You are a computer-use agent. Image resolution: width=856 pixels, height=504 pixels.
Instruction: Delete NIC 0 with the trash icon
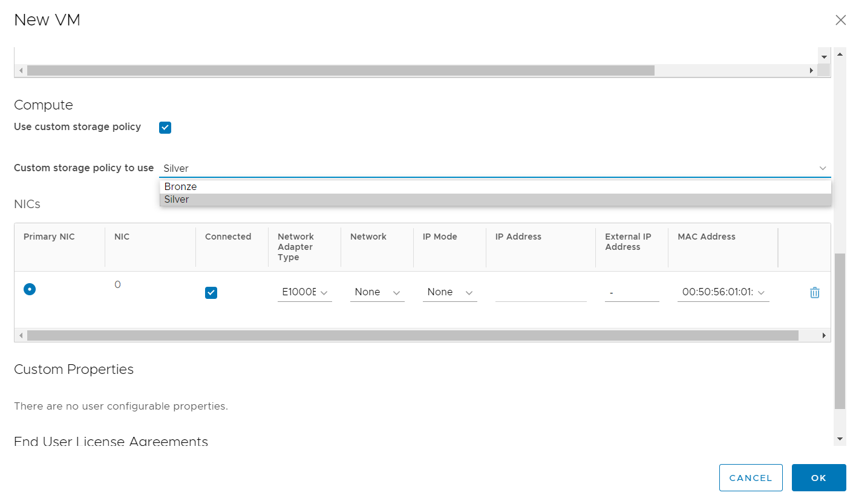[x=814, y=293]
